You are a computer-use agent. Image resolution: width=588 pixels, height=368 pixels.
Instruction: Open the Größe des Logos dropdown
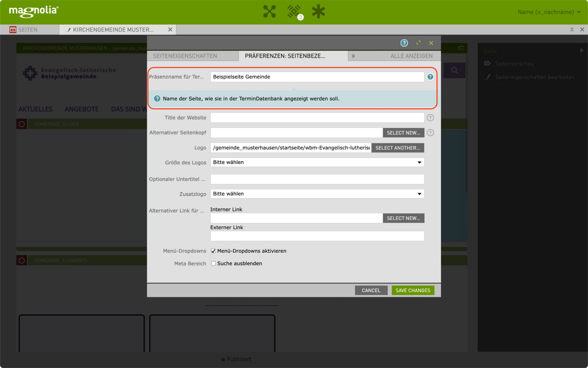(317, 162)
